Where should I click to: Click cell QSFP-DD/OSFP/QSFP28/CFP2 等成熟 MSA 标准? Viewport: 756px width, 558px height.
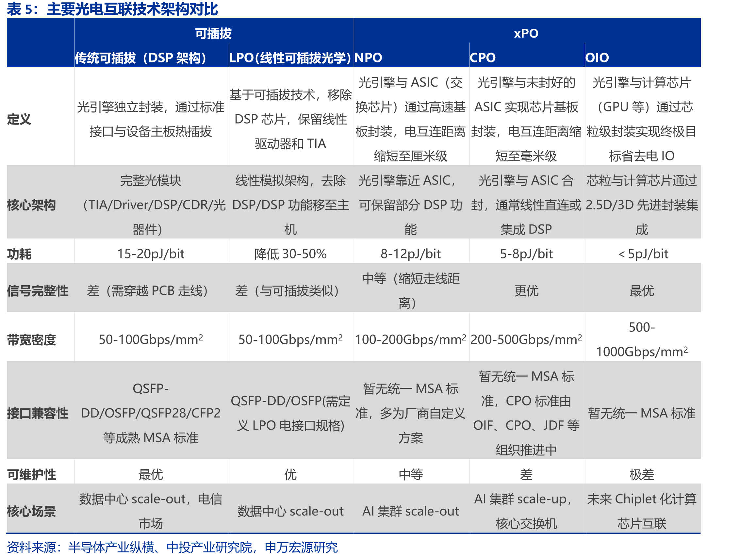coord(151,413)
